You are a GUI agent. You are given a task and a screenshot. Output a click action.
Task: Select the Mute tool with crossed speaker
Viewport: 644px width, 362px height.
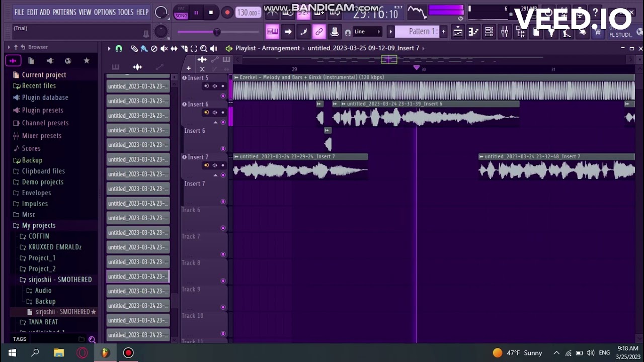(x=164, y=49)
